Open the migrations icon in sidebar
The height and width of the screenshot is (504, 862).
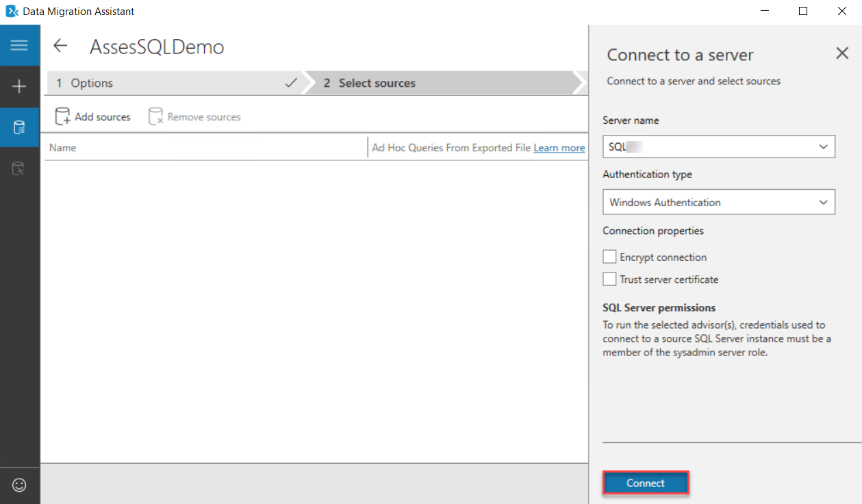click(x=19, y=168)
